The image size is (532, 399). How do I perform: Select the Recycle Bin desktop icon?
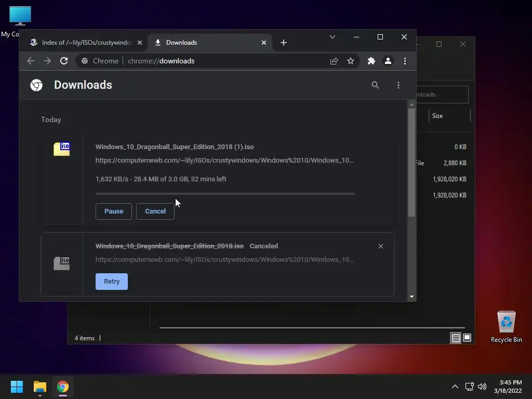[x=506, y=327]
